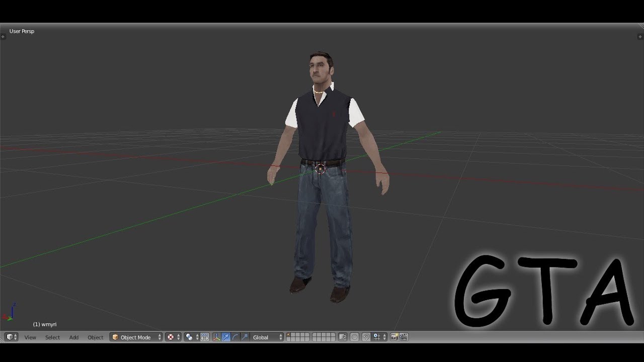Click the wmyri object name label

pyautogui.click(x=45, y=324)
